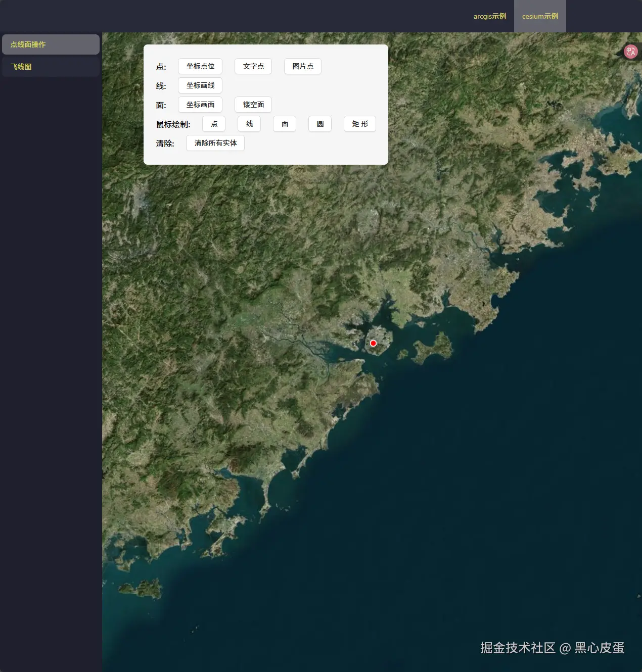Screen dimensions: 642x672
Task: Open the arcgis示例 tab
Action: click(489, 16)
